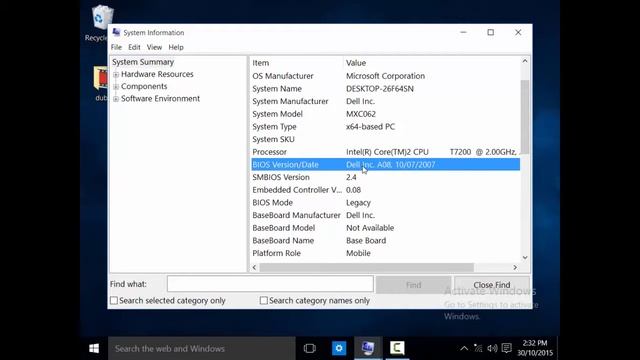Click the volume speaker tray icon
This screenshot has width=640, height=360.
pos(492,348)
